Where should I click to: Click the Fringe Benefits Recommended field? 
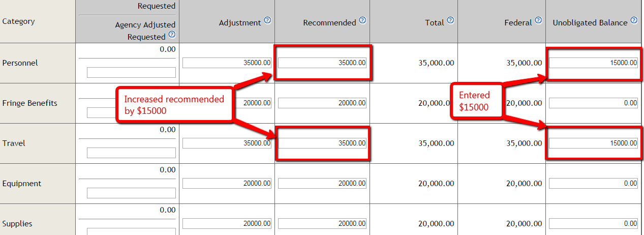coord(322,103)
